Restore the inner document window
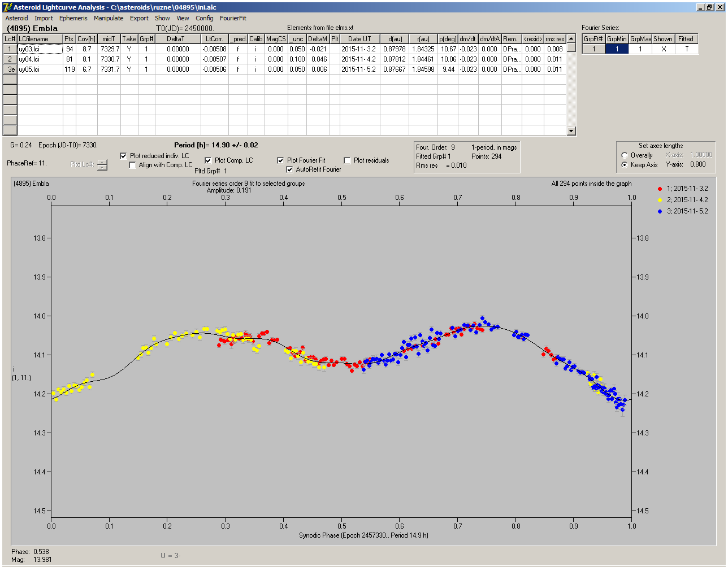The width and height of the screenshot is (728, 567). coord(710,7)
